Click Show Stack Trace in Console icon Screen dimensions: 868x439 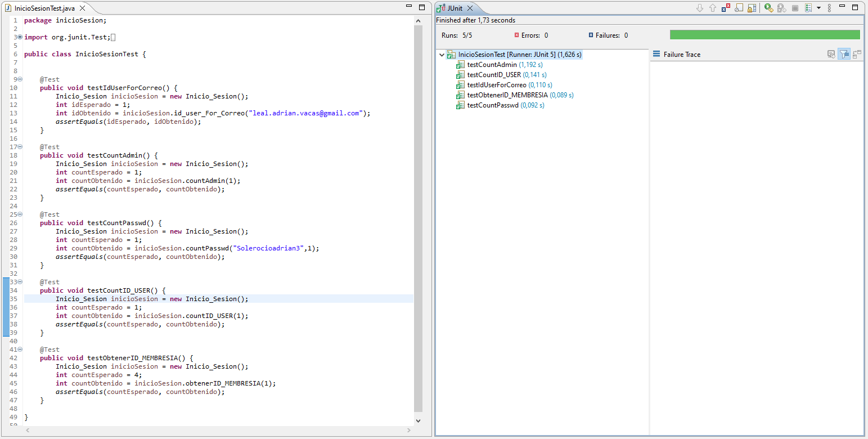831,55
